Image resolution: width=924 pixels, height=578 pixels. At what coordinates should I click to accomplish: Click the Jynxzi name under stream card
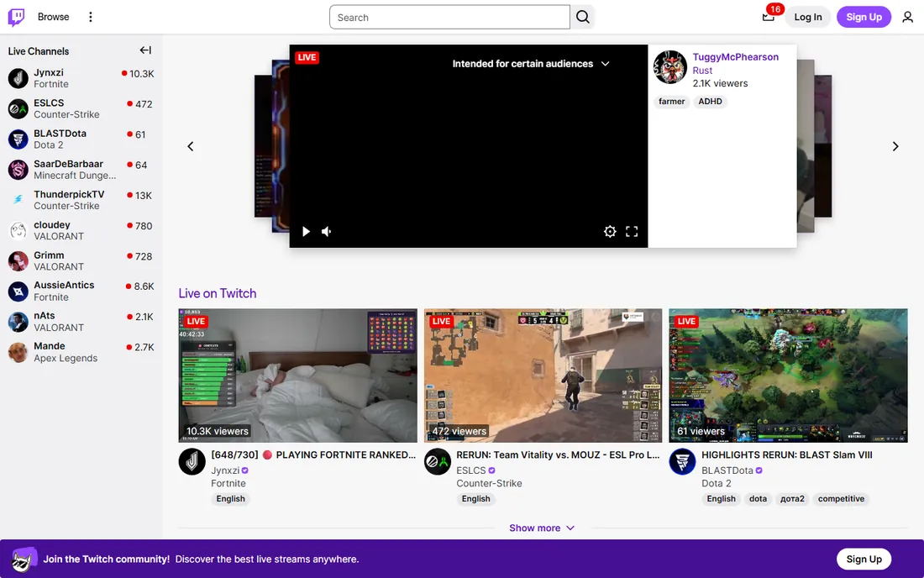pos(225,470)
